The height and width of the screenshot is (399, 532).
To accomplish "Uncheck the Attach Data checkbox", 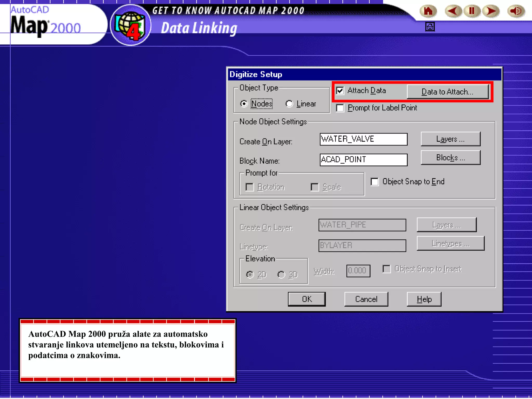I will (x=340, y=91).
